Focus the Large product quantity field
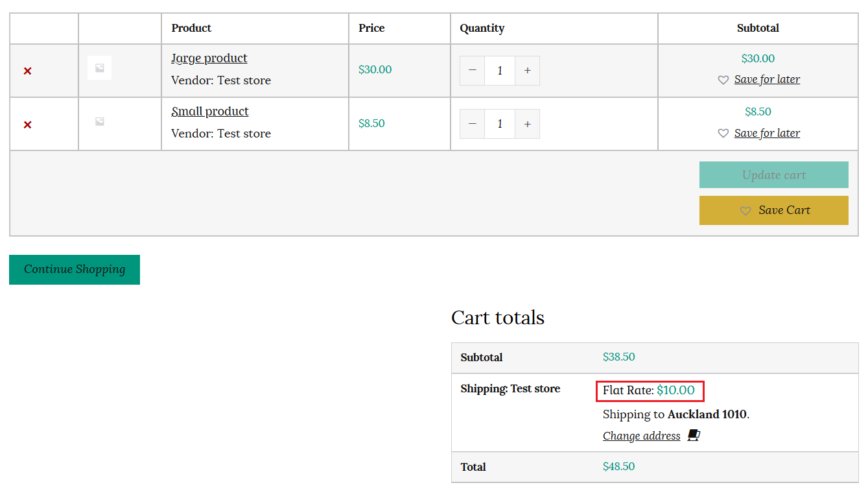This screenshot has width=868, height=487. pyautogui.click(x=500, y=71)
